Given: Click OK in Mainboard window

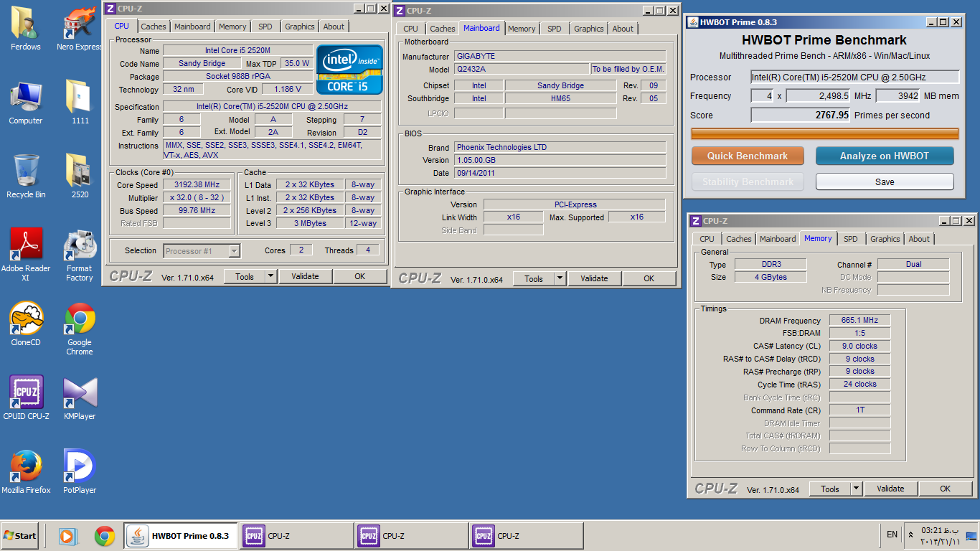Looking at the screenshot, I should [649, 279].
